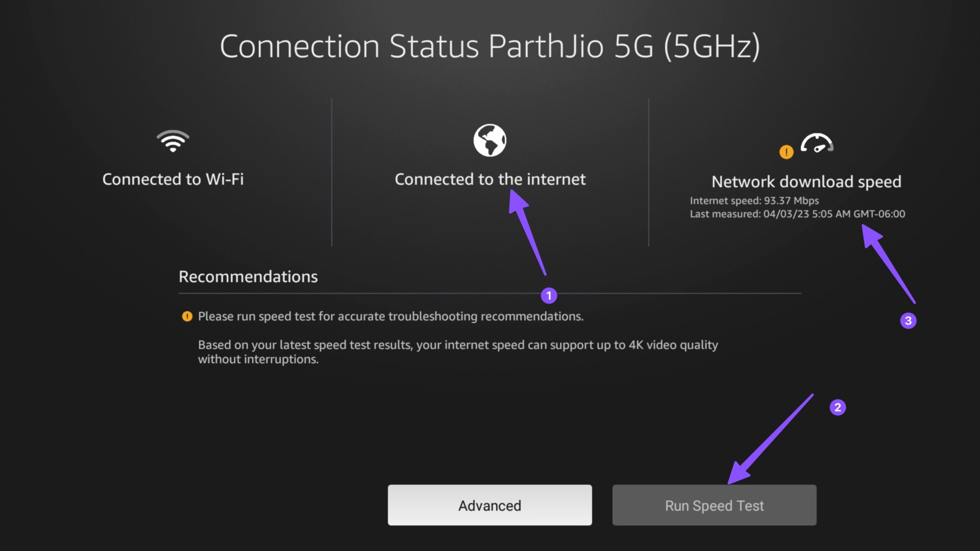Select the Connected to Wi-Fi label
The width and height of the screenshot is (980, 551).
(173, 180)
